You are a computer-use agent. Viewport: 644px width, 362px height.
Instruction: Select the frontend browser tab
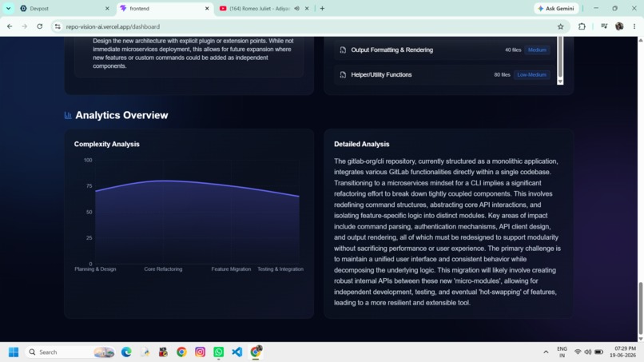point(165,8)
